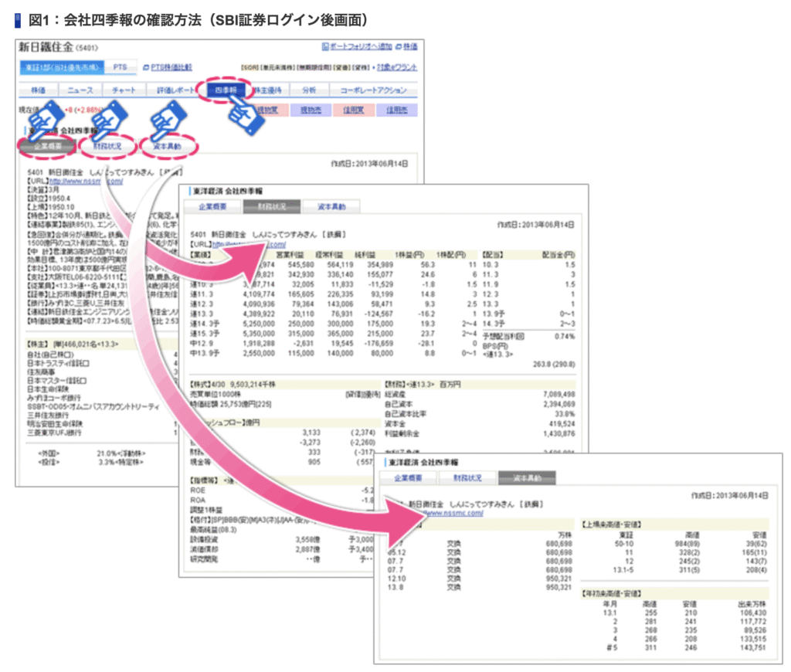The width and height of the screenshot is (791, 672).
Task: Click the 時価総額 25,753億円 line
Action: pyautogui.click(x=230, y=404)
